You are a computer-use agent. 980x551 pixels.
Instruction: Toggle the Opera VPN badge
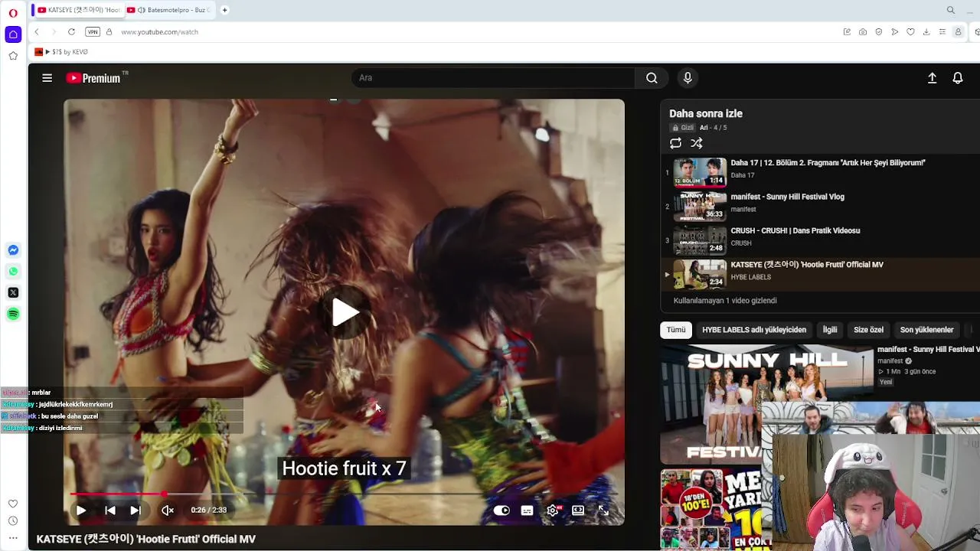[x=93, y=32]
